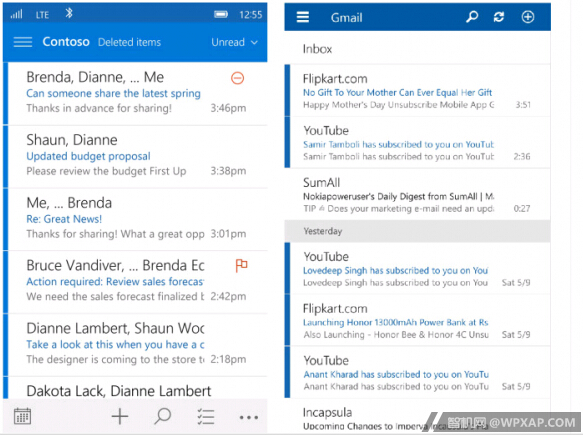Screen dimensions: 583x435
Task: Expand the Unread filter dropdown
Action: (234, 42)
